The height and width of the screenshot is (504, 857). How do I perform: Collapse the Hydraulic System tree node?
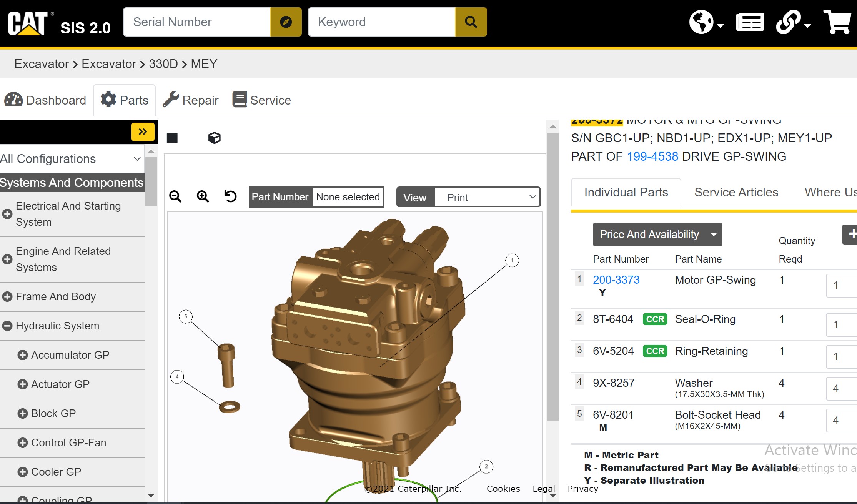point(7,326)
